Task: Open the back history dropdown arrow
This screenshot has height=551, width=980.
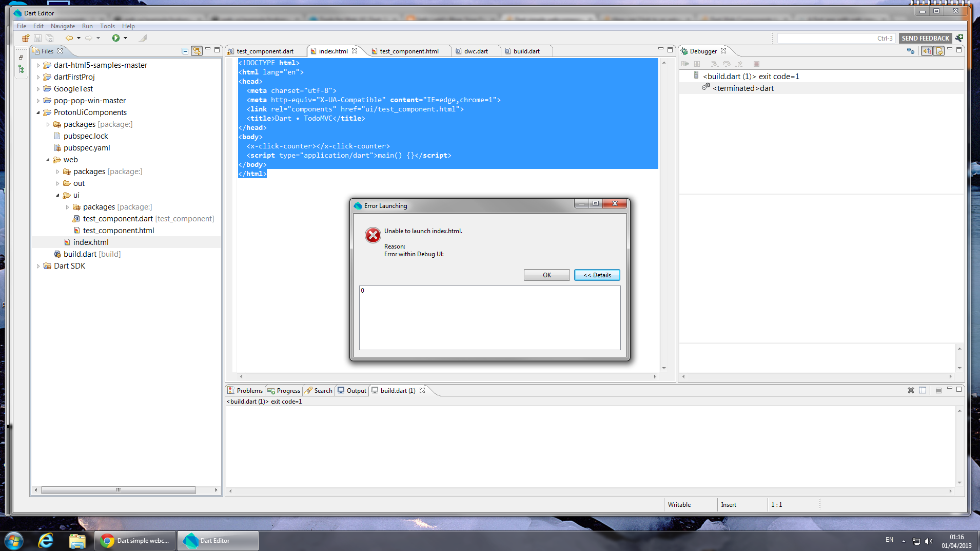Action: coord(79,38)
